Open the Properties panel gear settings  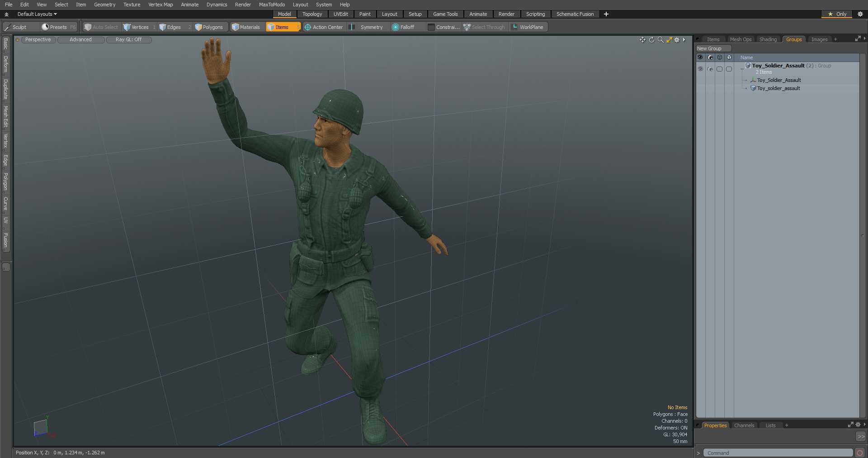tap(858, 425)
